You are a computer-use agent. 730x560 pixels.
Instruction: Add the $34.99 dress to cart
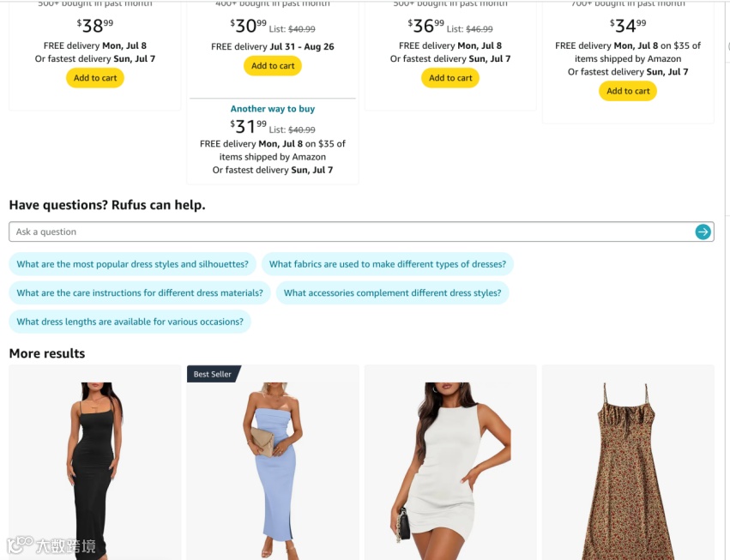tap(628, 91)
